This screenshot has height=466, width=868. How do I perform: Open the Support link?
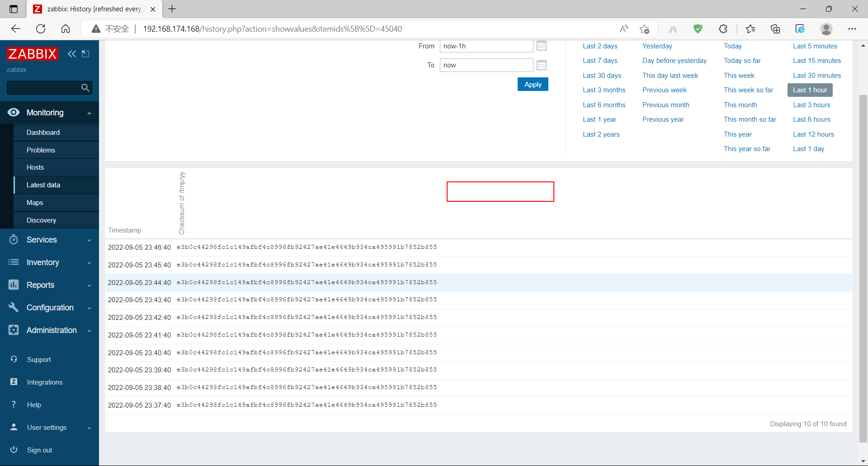coord(39,360)
